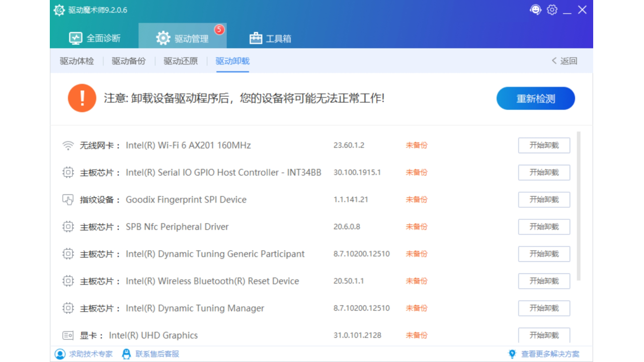The image size is (644, 362).
Task: Open 查看更多解决方案 link
Action: point(550,354)
